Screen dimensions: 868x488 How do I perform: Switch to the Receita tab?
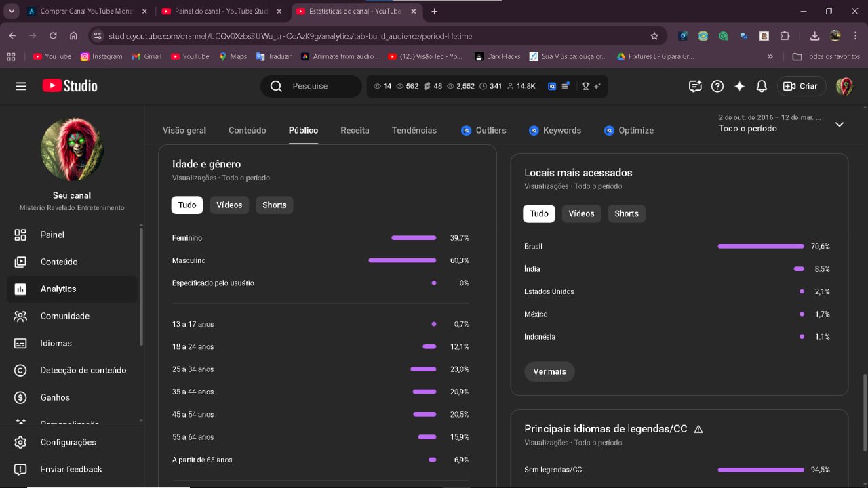pyautogui.click(x=355, y=130)
